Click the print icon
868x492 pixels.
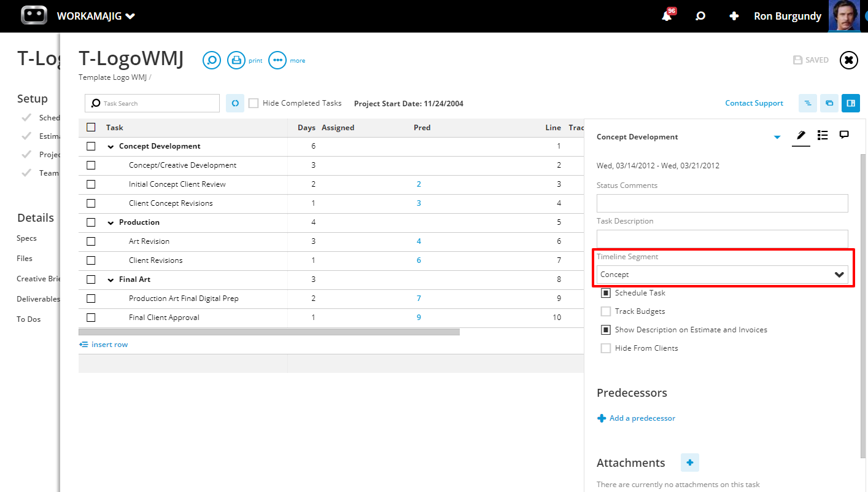click(236, 60)
